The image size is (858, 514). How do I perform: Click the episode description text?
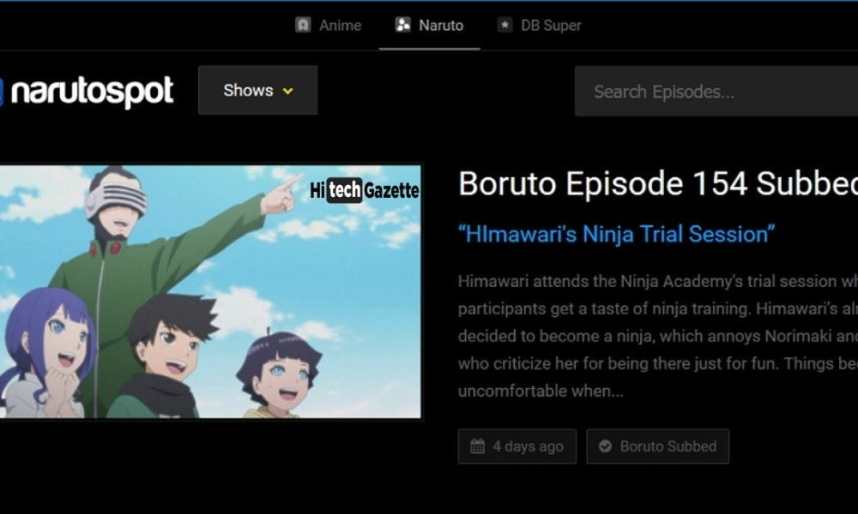pyautogui.click(x=658, y=336)
